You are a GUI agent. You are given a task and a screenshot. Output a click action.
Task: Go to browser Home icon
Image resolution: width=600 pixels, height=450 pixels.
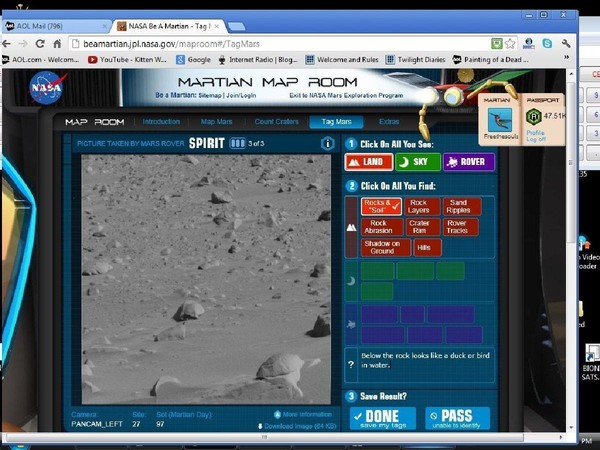pos(57,44)
